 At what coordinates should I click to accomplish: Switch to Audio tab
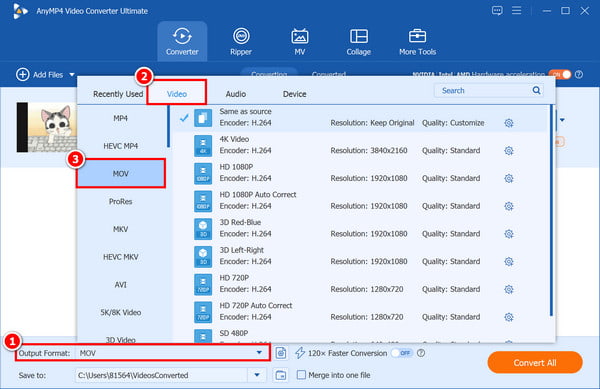[236, 94]
